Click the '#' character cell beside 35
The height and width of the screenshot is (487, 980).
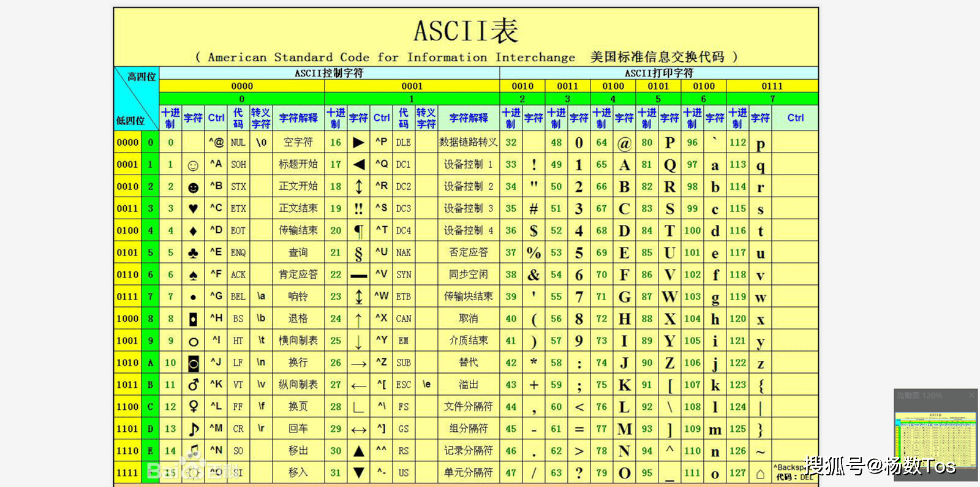(533, 209)
